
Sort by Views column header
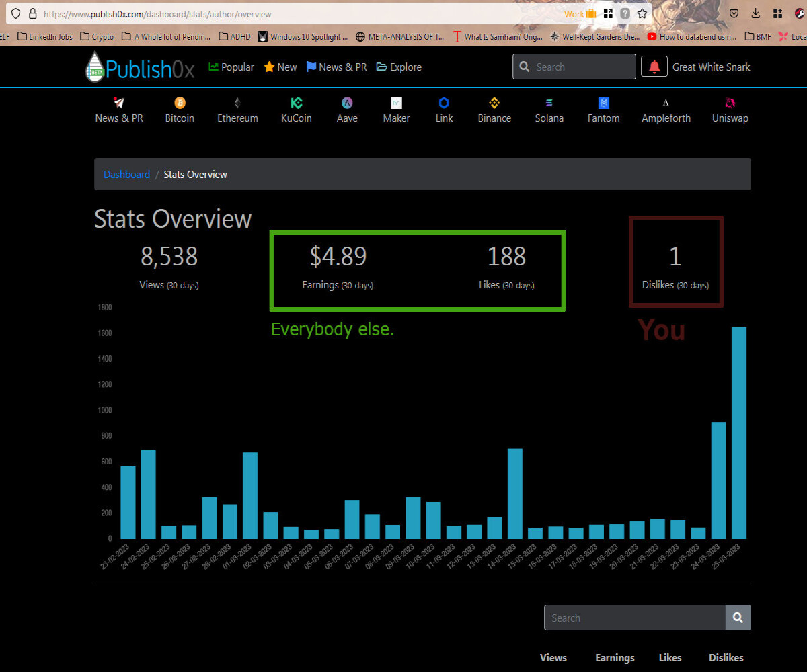[x=553, y=658]
